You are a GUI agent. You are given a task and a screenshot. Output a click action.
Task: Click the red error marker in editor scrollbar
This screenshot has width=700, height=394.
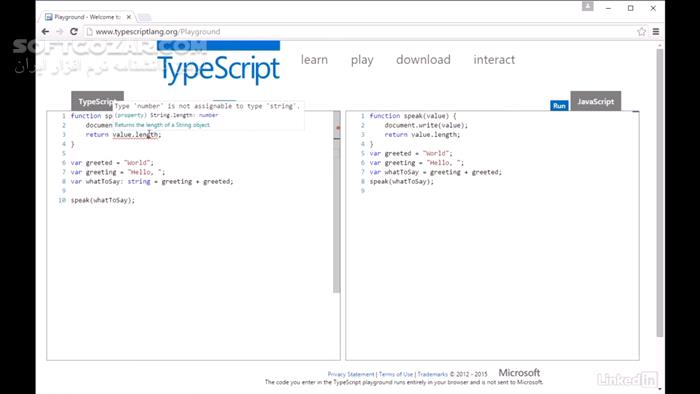point(338,128)
